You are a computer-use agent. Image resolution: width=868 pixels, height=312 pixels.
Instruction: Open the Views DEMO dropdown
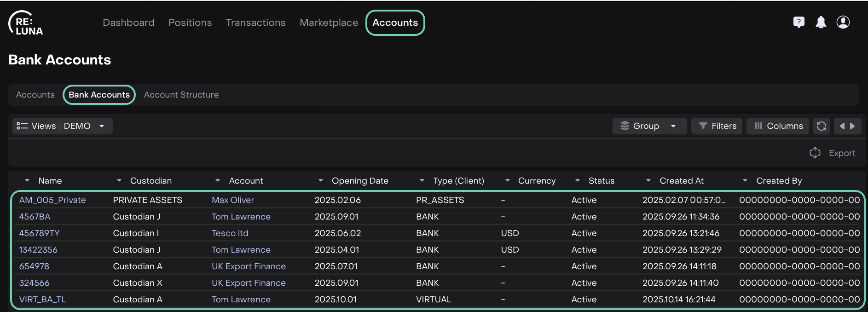62,126
